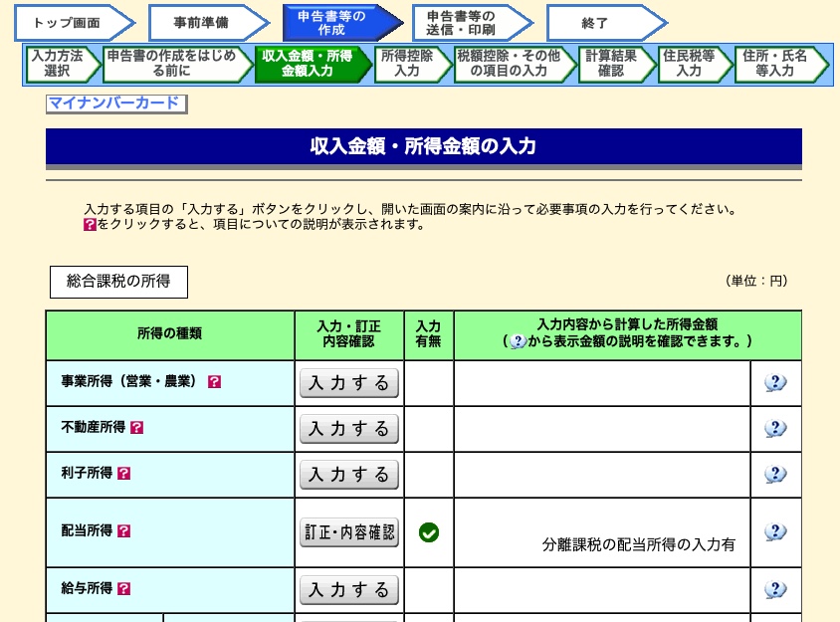The image size is (840, 622).
Task: Click （単位：円） unit label
Action: point(756,282)
